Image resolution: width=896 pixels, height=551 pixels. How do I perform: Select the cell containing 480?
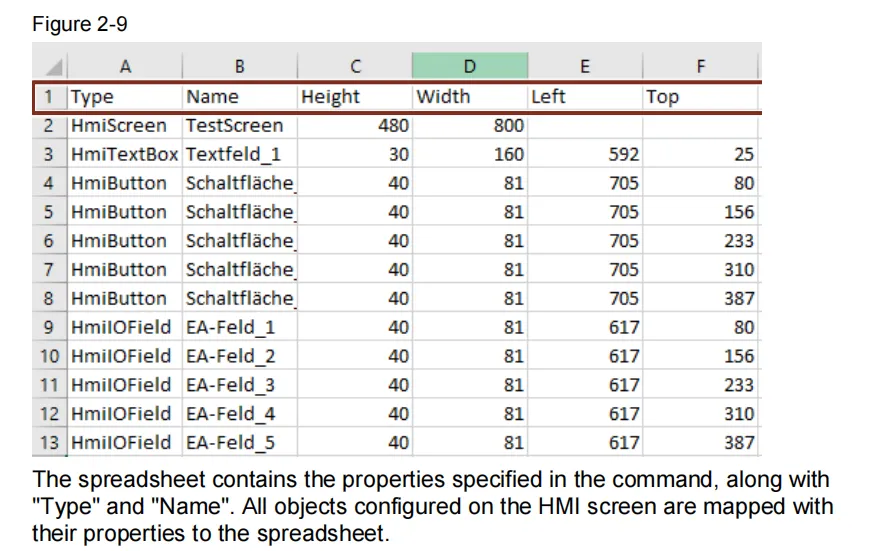[355, 126]
